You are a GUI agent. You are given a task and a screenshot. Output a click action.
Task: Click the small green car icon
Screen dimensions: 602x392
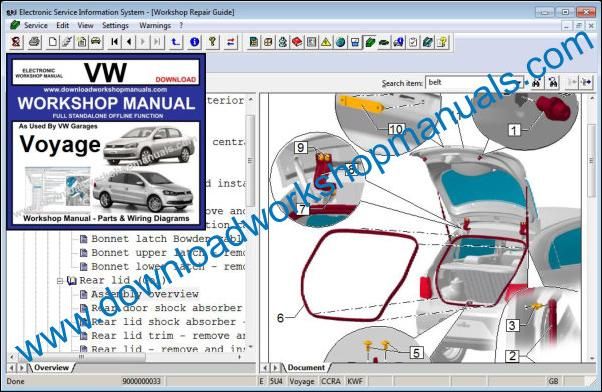point(384,42)
